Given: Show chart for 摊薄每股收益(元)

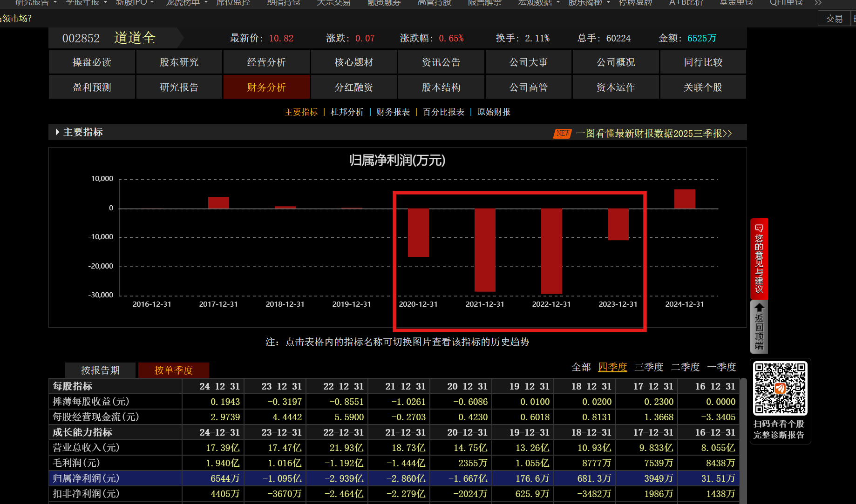Looking at the screenshot, I should [x=91, y=402].
